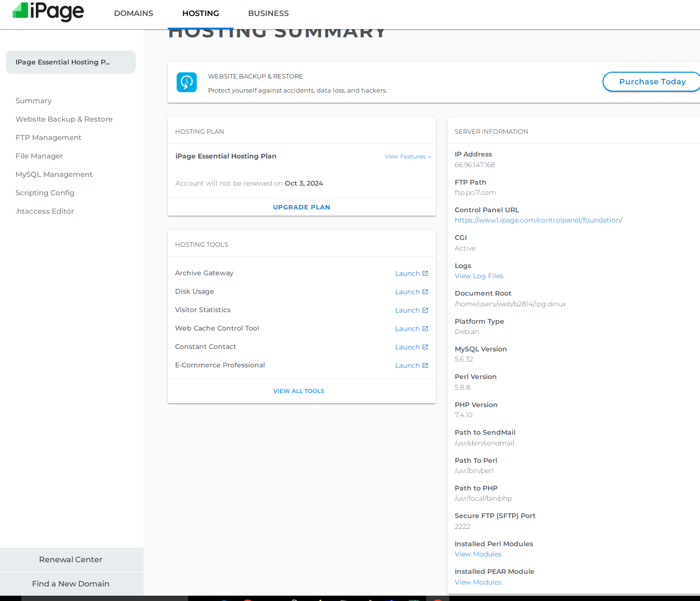Open View Log Files link
Screen dimensions: 700x601
point(479,276)
